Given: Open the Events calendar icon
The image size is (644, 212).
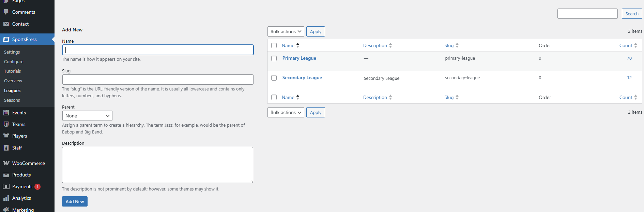Looking at the screenshot, I should (6, 113).
